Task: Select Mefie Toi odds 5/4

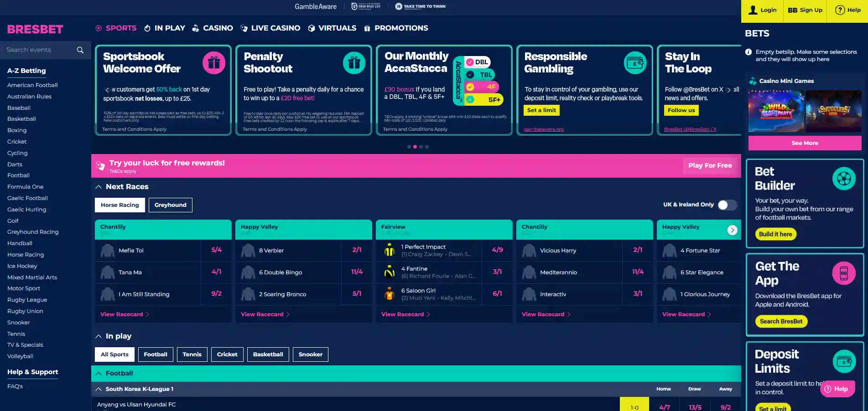Action: (216, 250)
